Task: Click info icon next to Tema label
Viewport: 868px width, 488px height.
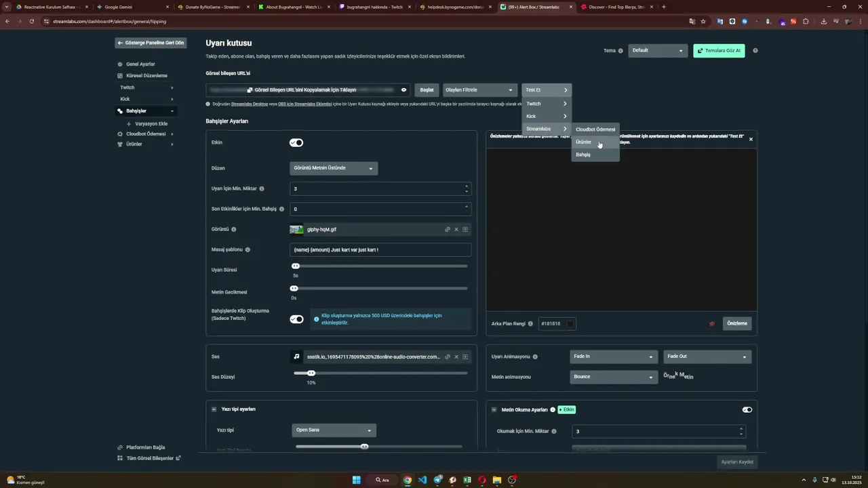Action: [620, 51]
